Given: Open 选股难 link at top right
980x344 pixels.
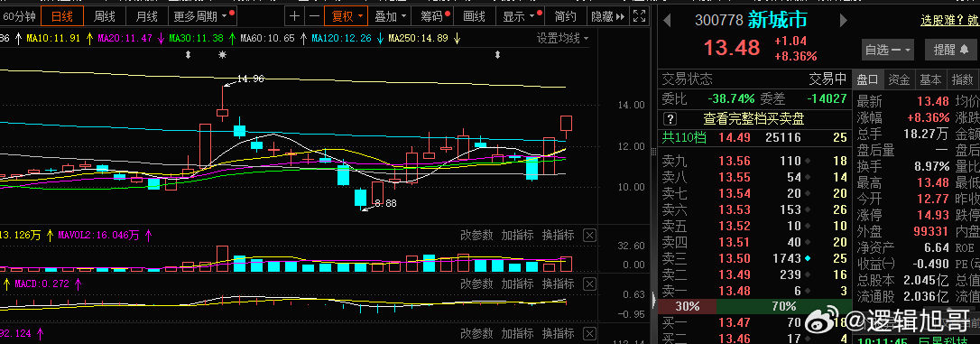Looking at the screenshot, I should click(x=949, y=21).
